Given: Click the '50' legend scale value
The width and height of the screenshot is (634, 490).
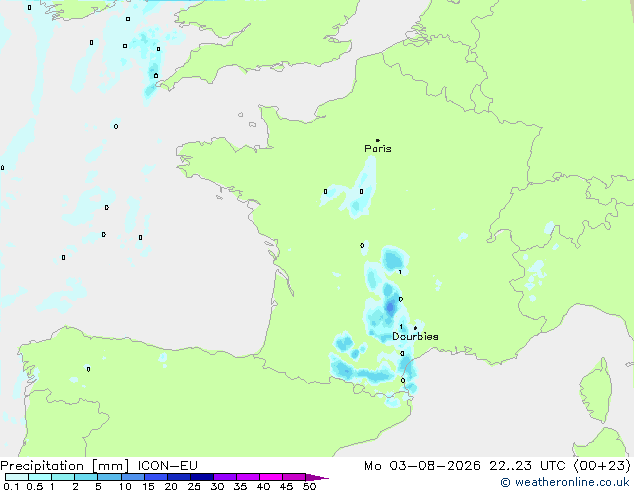Looking at the screenshot, I should click(309, 486).
